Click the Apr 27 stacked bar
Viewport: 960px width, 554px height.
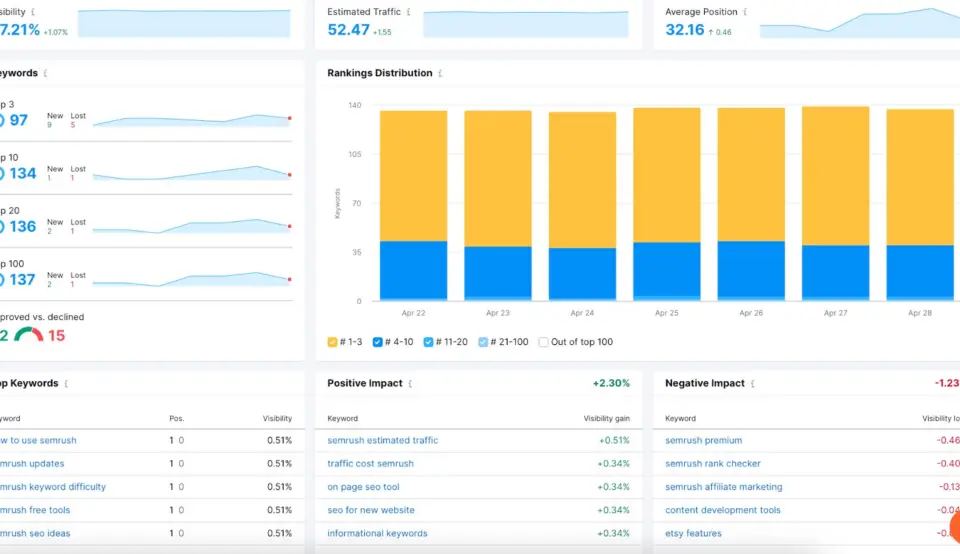pos(836,203)
